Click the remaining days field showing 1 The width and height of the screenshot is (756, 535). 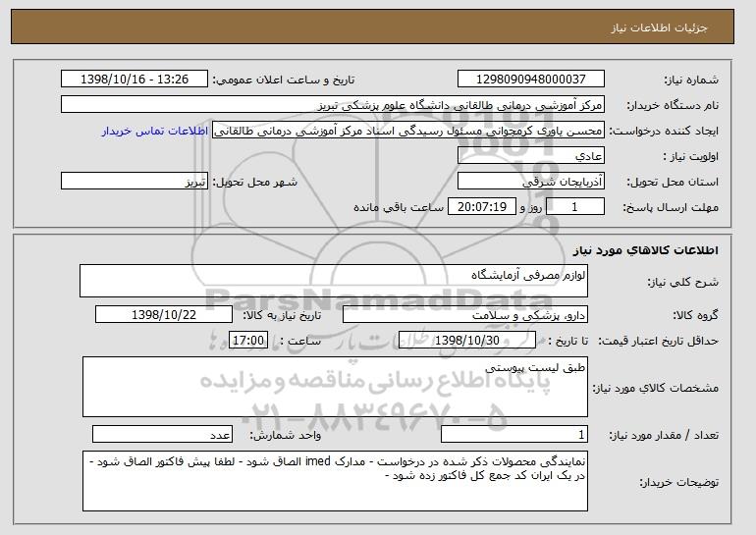pos(574,207)
